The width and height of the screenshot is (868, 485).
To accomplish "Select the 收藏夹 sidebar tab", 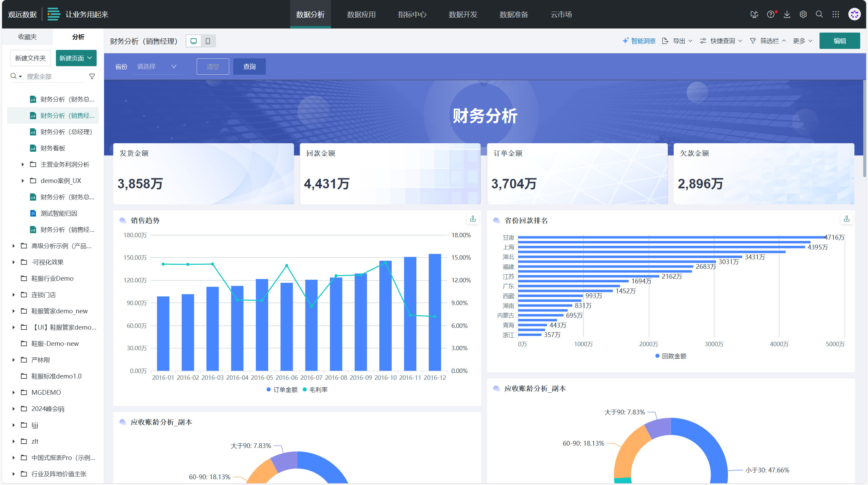I will (x=27, y=37).
